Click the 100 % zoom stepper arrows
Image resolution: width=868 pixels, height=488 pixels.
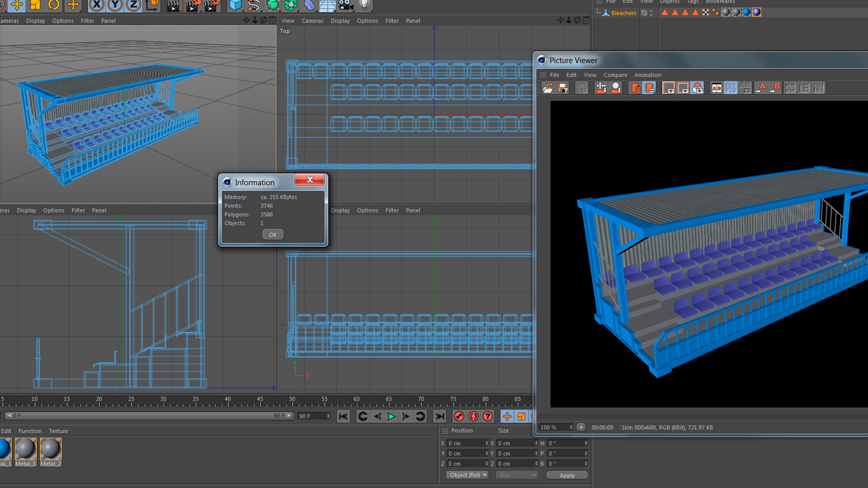tap(571, 427)
